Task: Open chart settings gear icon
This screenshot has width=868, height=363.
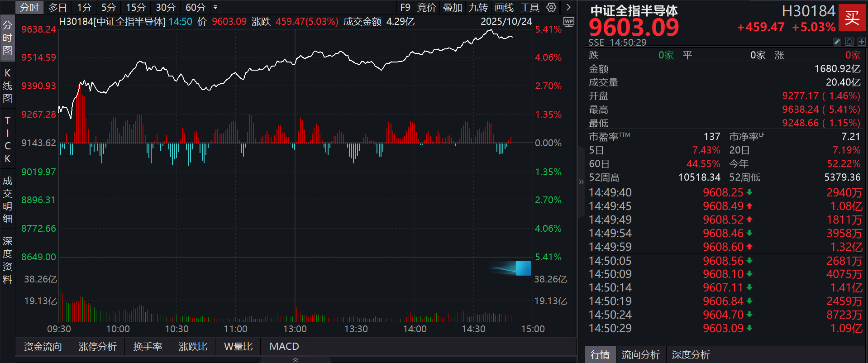Action: [x=551, y=7]
